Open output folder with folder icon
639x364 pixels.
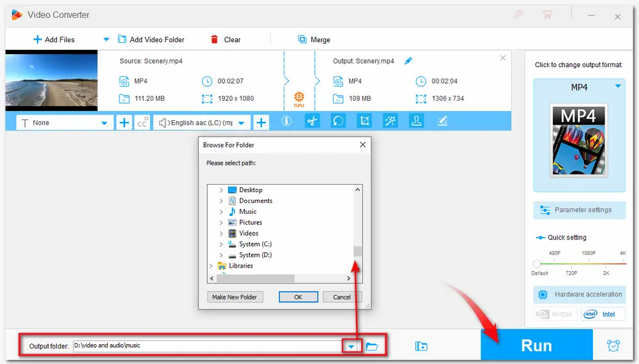pos(372,347)
